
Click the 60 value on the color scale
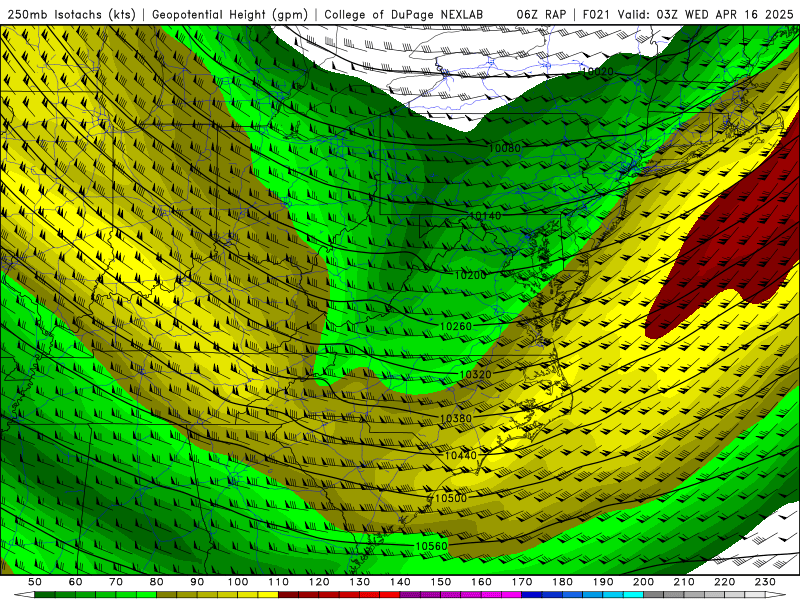click(x=76, y=582)
